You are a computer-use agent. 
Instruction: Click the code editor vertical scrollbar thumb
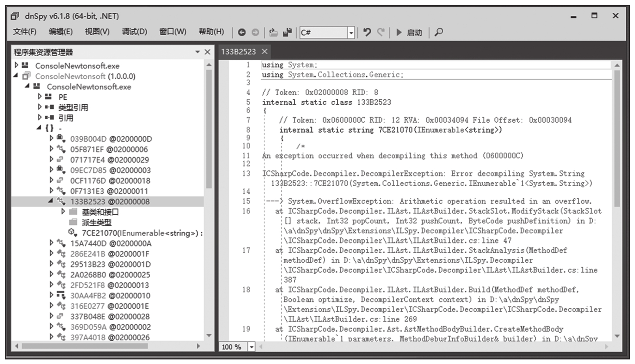point(617,139)
